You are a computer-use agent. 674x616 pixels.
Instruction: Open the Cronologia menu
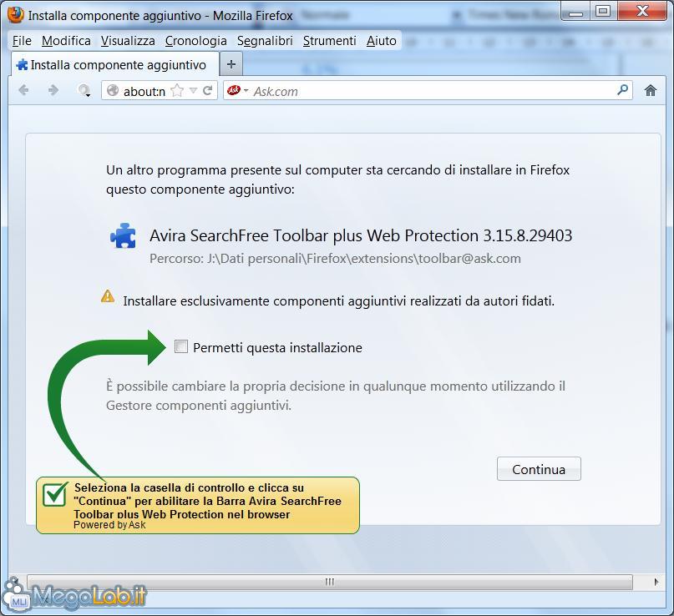[x=196, y=41]
